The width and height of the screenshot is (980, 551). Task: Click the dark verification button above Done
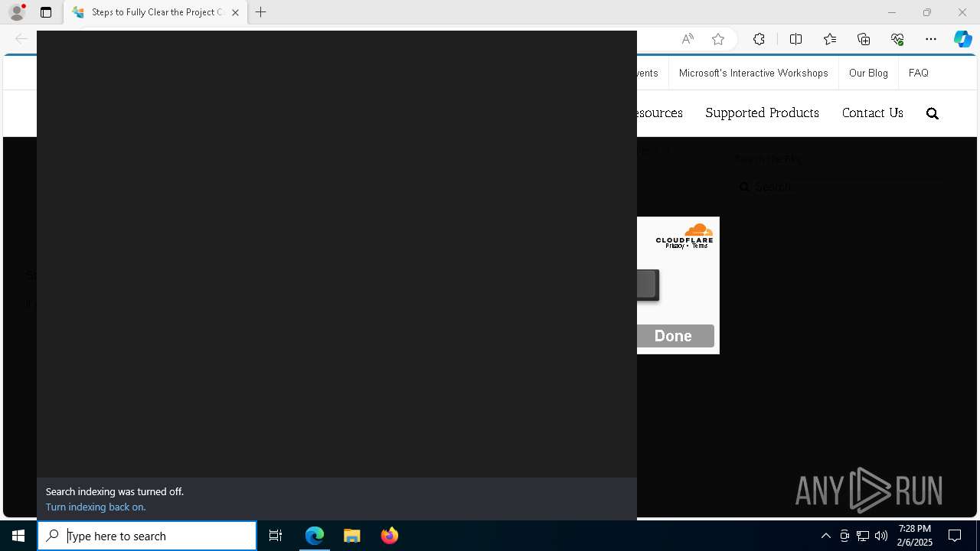[647, 285]
